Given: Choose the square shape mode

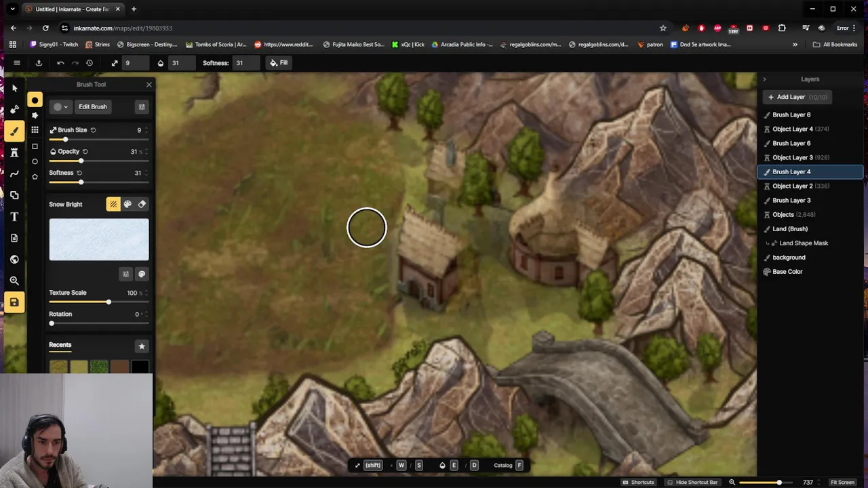Looking at the screenshot, I should (35, 146).
